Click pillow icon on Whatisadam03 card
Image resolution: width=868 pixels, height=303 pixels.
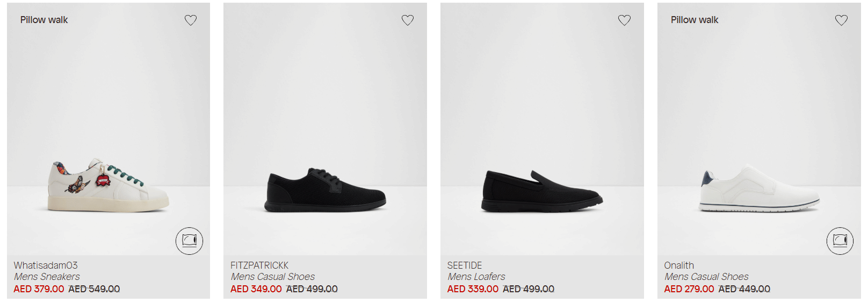189,241
